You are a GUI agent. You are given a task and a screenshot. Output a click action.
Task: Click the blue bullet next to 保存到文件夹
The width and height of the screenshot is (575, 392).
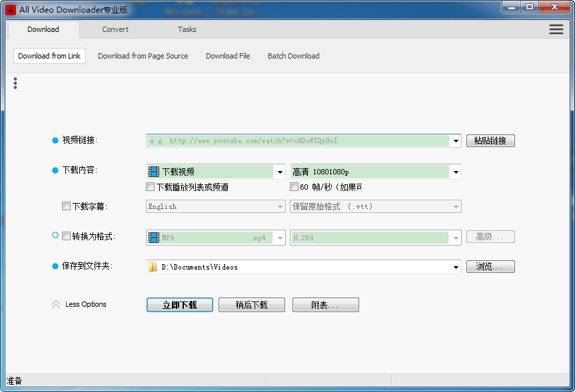click(55, 266)
